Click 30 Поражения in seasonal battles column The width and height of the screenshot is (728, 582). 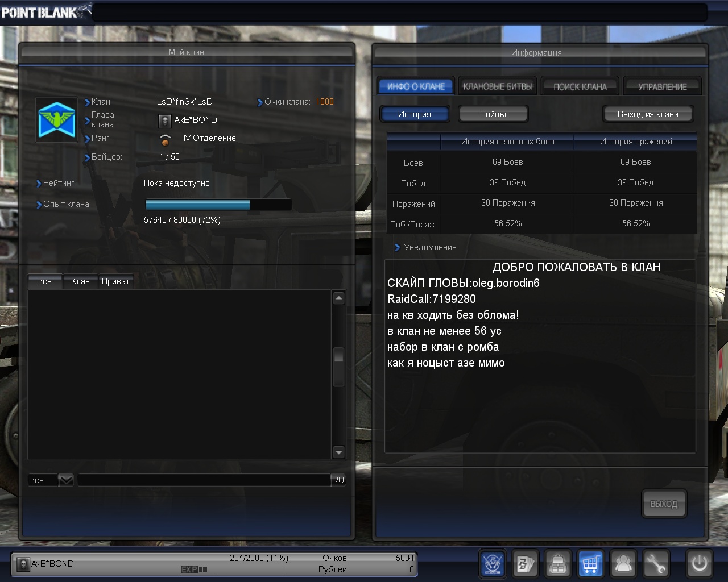[x=508, y=203]
